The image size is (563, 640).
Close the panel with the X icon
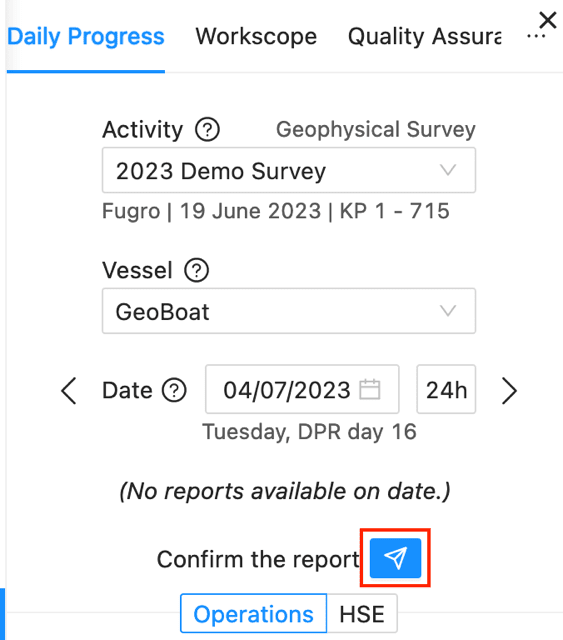547,20
